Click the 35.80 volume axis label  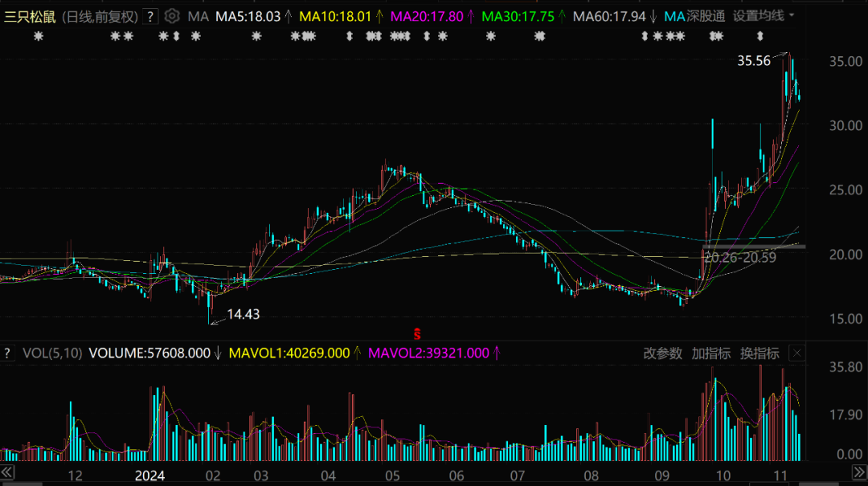(x=845, y=367)
